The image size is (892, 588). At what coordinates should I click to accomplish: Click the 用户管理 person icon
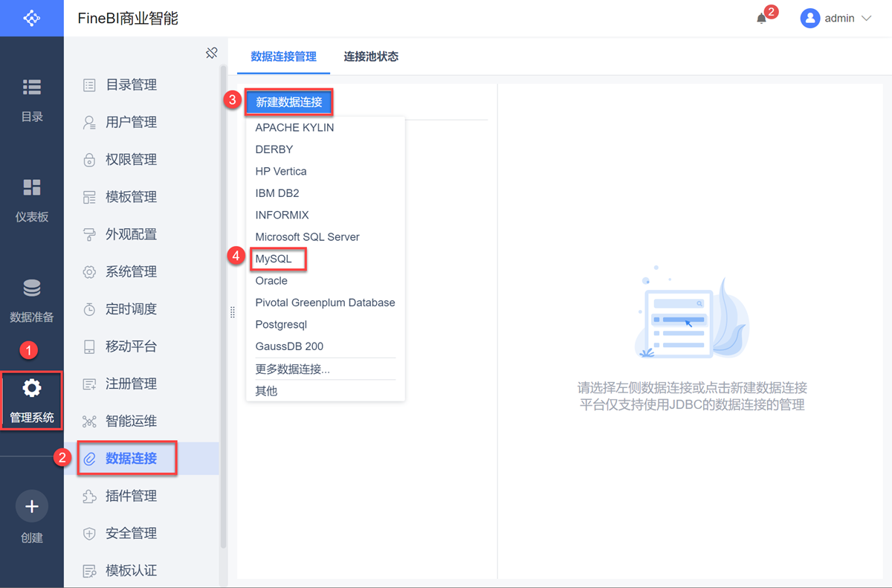coord(89,122)
